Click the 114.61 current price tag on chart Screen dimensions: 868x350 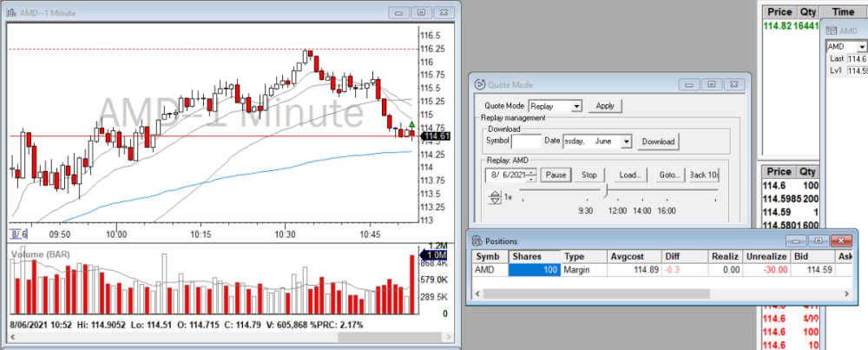pyautogui.click(x=436, y=135)
